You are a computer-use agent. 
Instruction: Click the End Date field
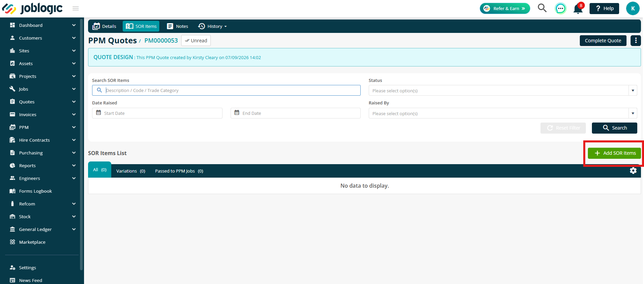(x=295, y=113)
